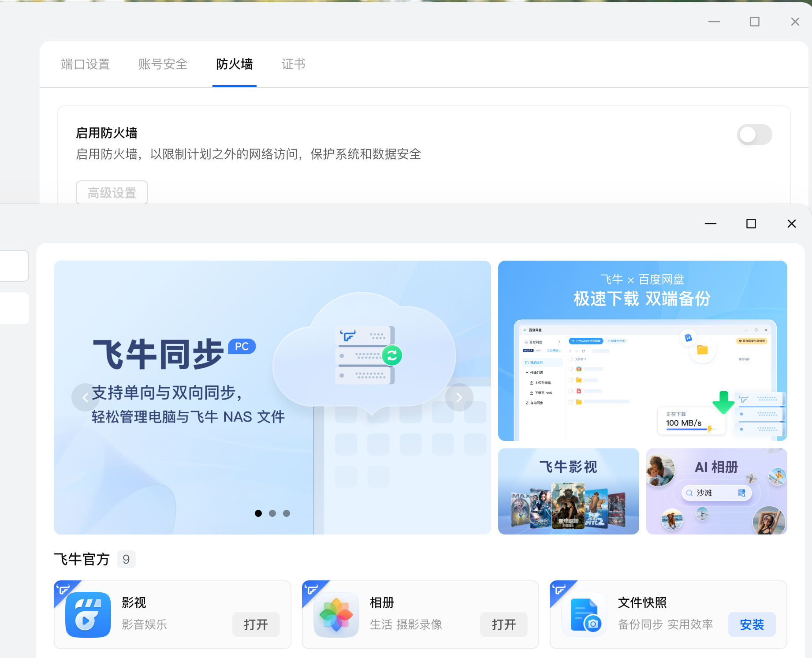Select the 防火墙 tab
Viewport: 812px width, 658px height.
point(235,64)
